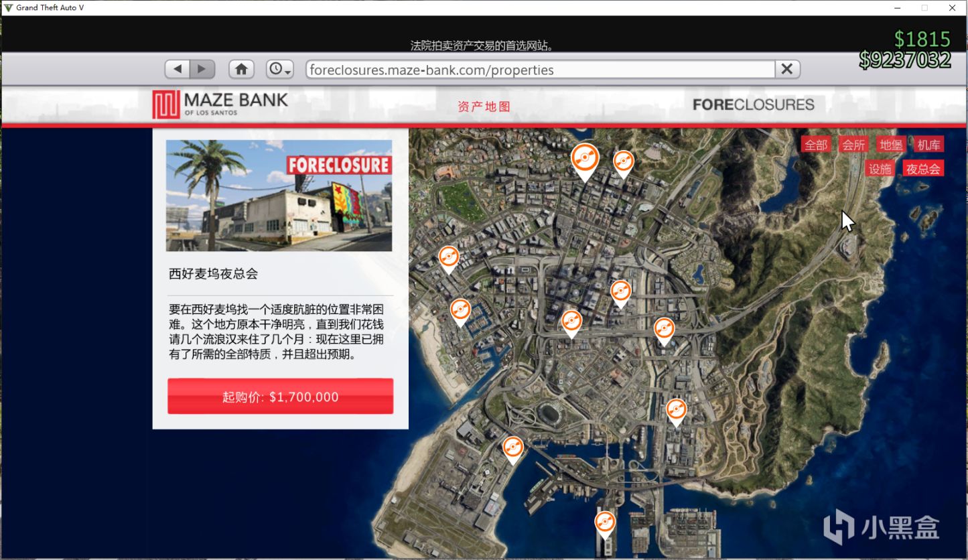Select the 设施 filter on the map
The width and height of the screenshot is (968, 560).
pyautogui.click(x=880, y=169)
